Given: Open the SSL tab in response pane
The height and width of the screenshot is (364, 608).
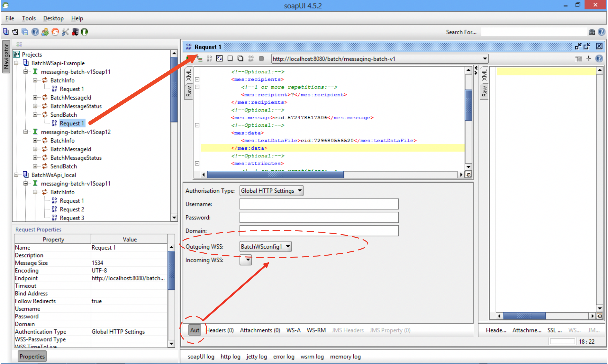Looking at the screenshot, I should [554, 330].
